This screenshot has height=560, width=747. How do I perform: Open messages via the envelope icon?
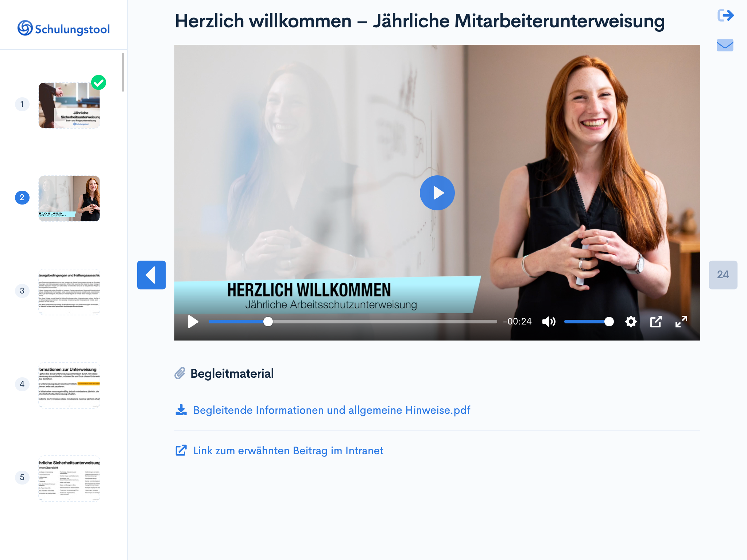click(x=725, y=45)
